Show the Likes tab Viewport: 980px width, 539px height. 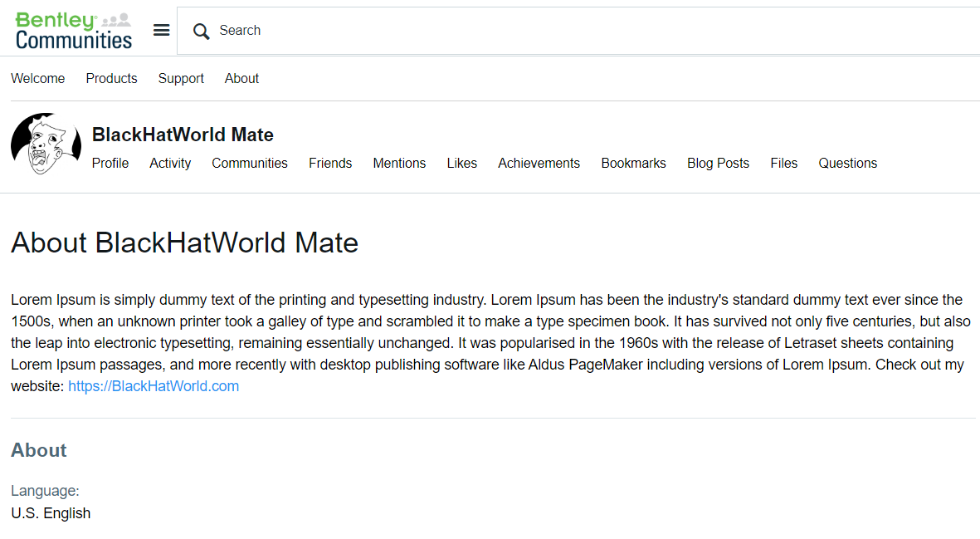462,164
